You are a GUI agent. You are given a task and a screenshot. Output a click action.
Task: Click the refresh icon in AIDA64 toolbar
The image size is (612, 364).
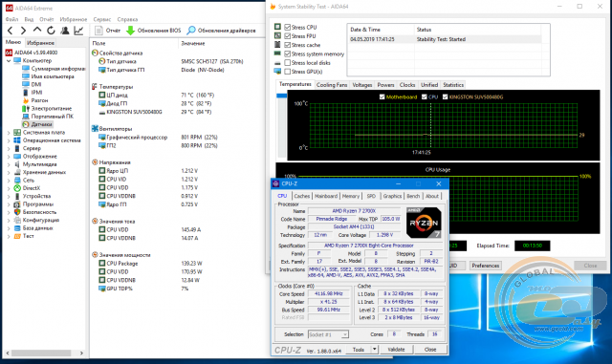pyautogui.click(x=51, y=31)
